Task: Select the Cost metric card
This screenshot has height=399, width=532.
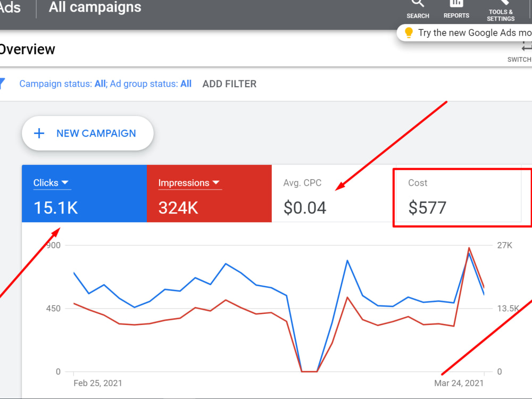Action: pos(459,194)
